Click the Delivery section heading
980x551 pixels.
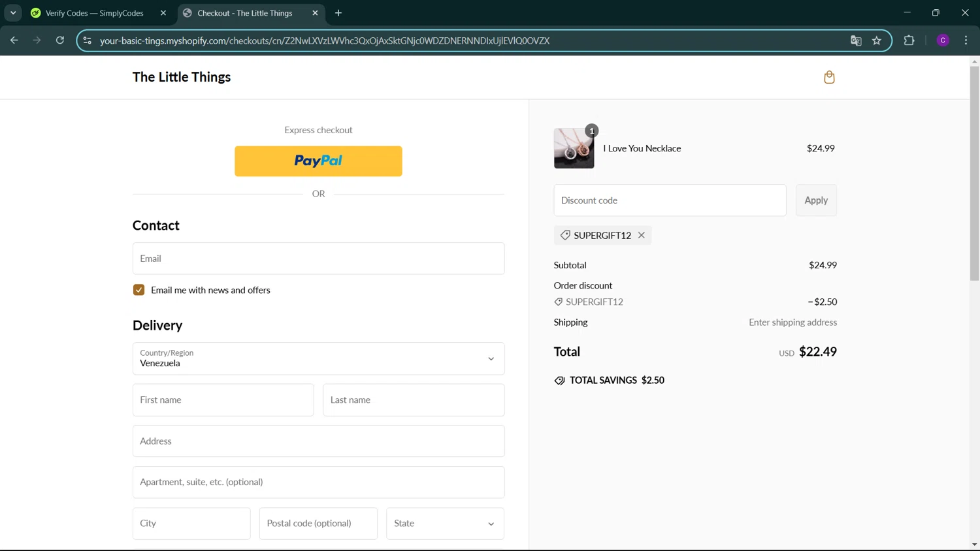[157, 325]
